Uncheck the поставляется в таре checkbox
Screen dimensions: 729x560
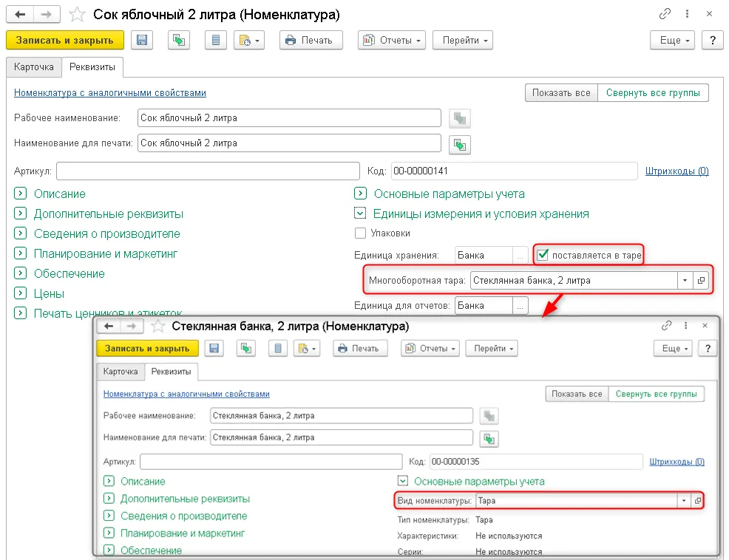coord(543,255)
